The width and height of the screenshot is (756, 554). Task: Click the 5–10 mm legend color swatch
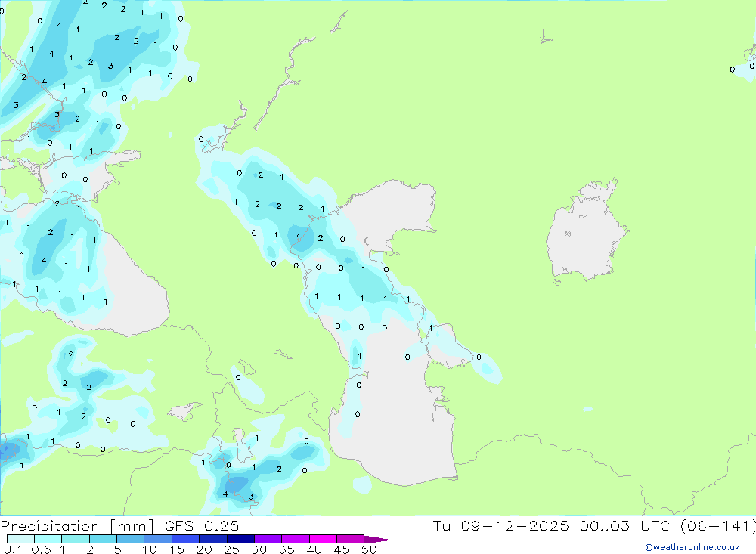(x=131, y=539)
